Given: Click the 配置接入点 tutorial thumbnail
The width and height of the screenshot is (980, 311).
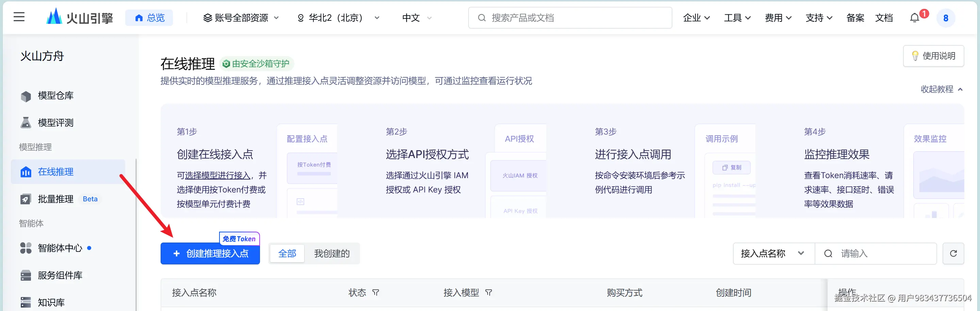Looking at the screenshot, I should (307, 171).
